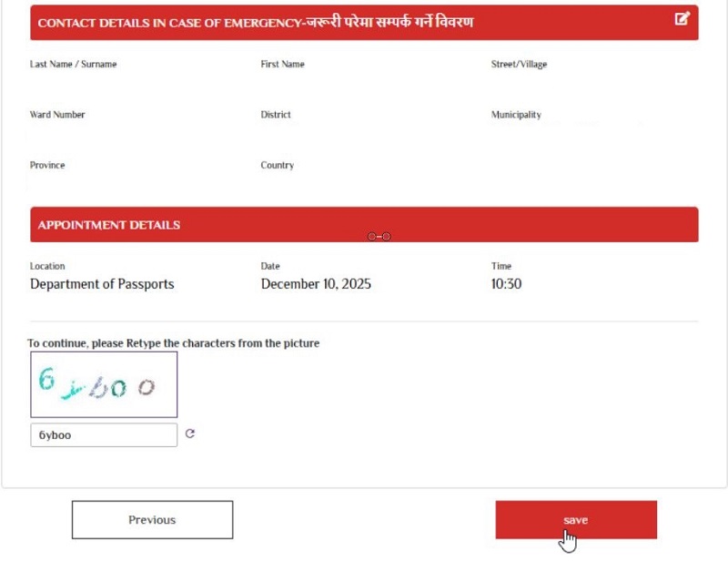Click the Last Name / Surname field
Screen dimensions: 728x561
pos(76,65)
